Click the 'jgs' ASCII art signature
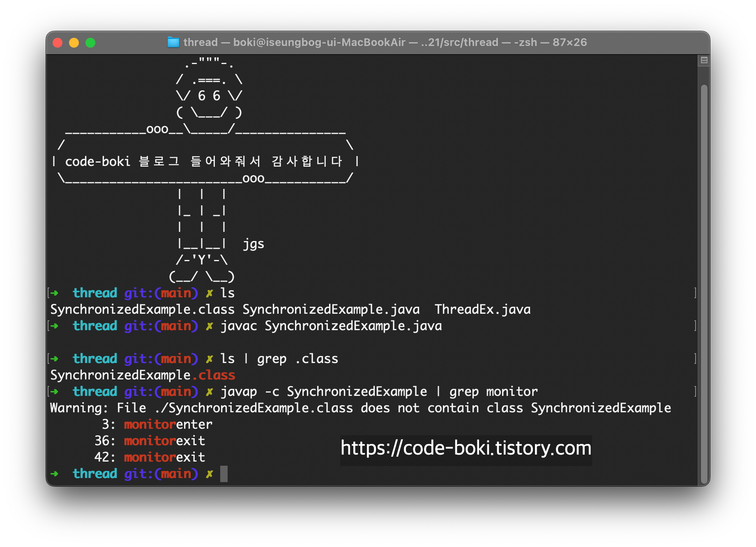Image resolution: width=756 pixels, height=547 pixels. click(x=254, y=244)
